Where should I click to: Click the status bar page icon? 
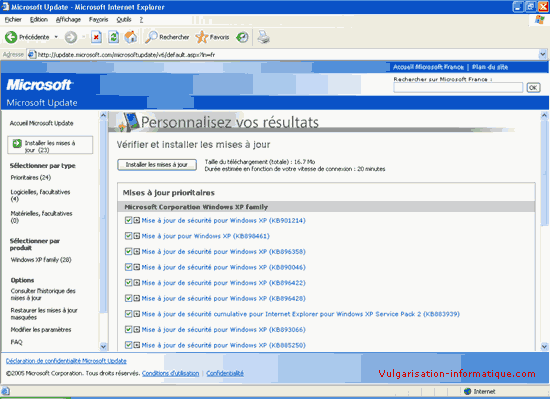click(5, 391)
